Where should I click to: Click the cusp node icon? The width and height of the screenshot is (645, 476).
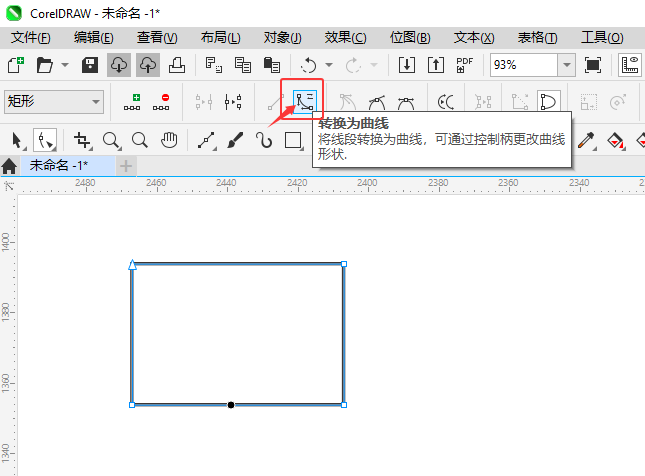pos(348,102)
